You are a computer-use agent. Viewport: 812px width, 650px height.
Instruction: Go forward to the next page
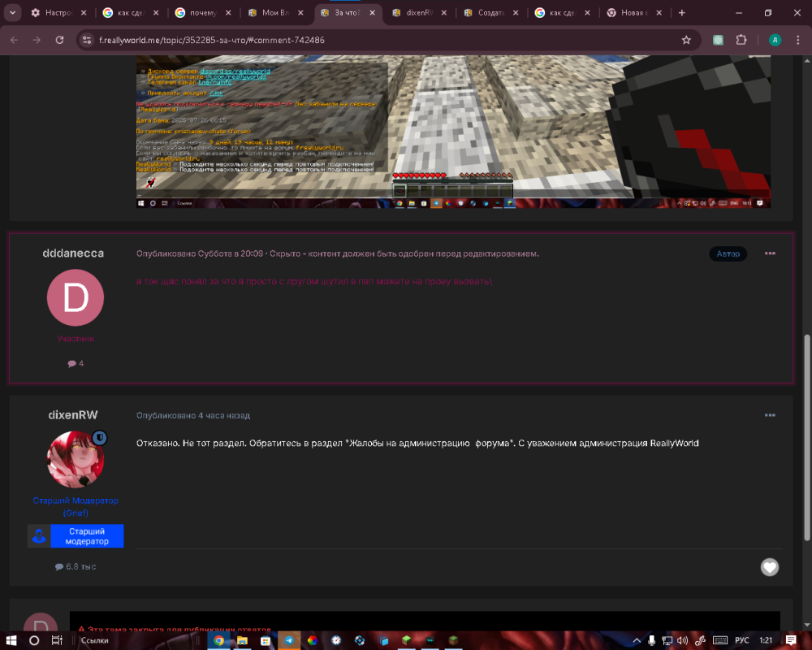point(37,40)
